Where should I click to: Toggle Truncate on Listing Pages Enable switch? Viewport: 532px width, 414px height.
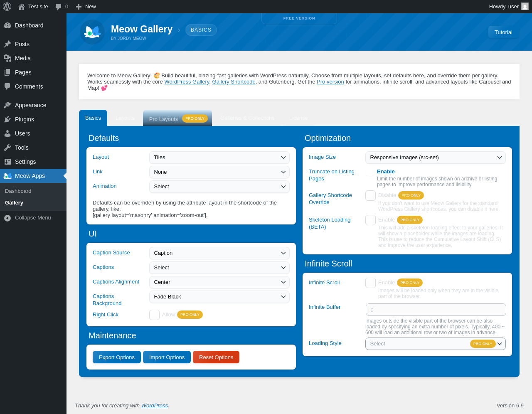tap(370, 172)
